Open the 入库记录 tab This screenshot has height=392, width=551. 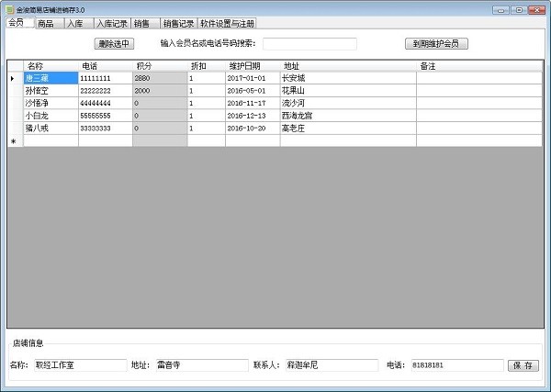[x=110, y=23]
